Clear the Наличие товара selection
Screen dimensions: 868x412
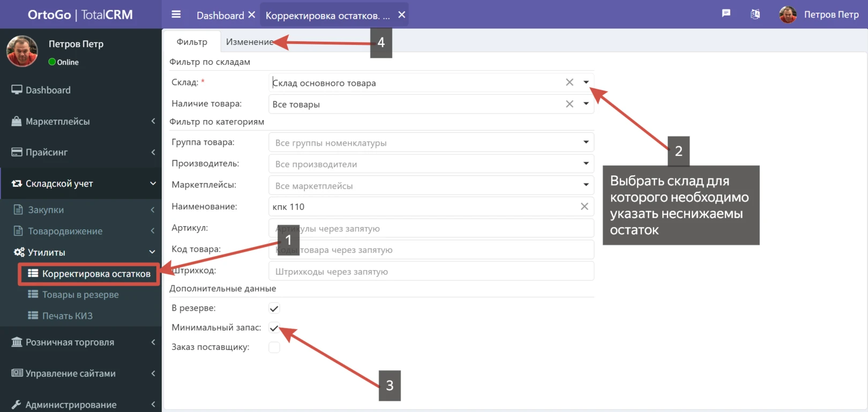tap(569, 104)
